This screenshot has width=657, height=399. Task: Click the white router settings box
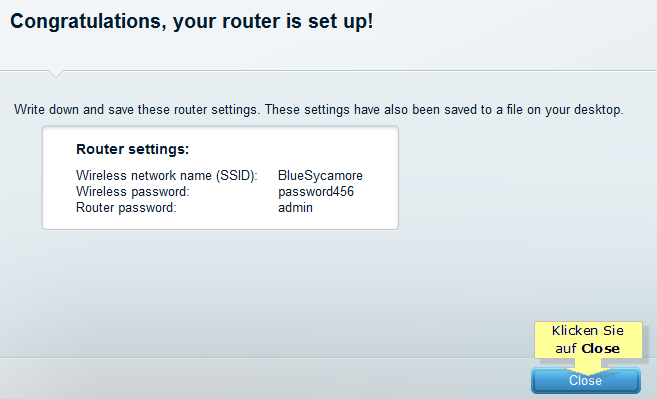(220, 178)
